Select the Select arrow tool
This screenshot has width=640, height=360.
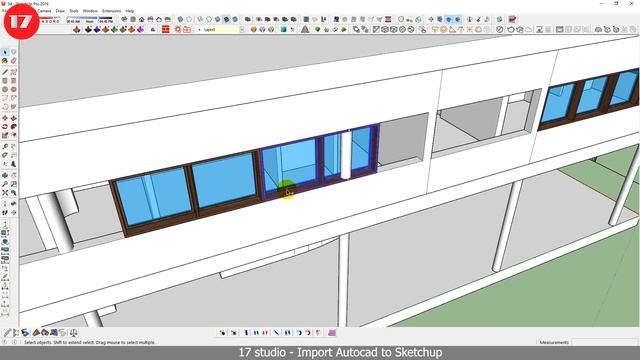point(5,52)
